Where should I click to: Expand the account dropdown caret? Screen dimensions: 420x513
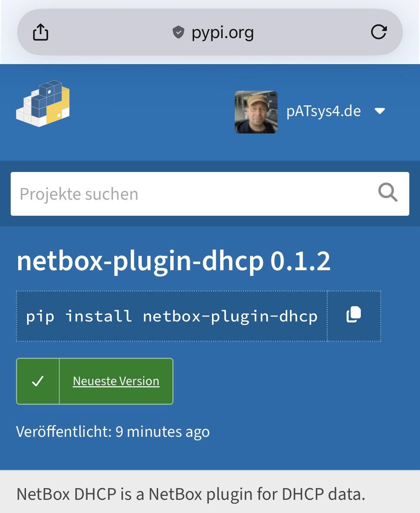point(380,111)
